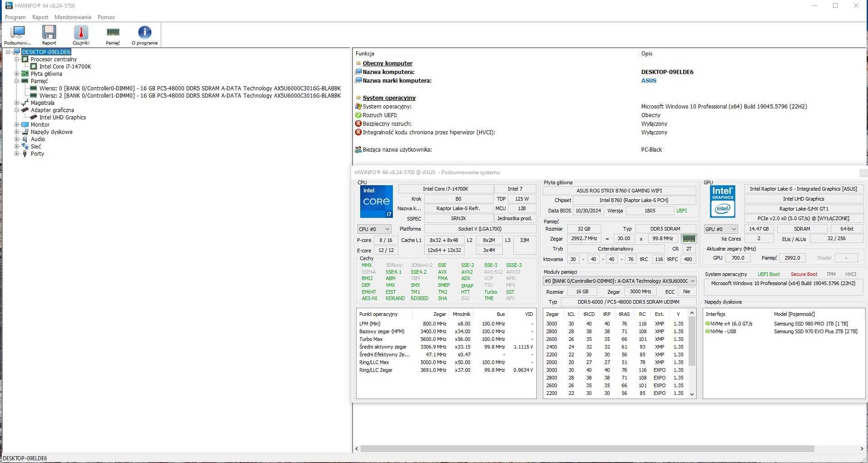Open the Raport menu

point(40,17)
